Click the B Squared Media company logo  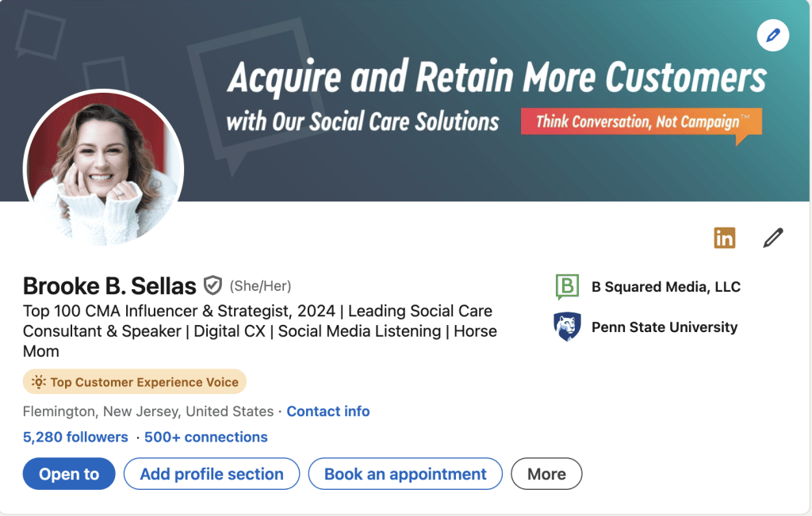point(567,287)
